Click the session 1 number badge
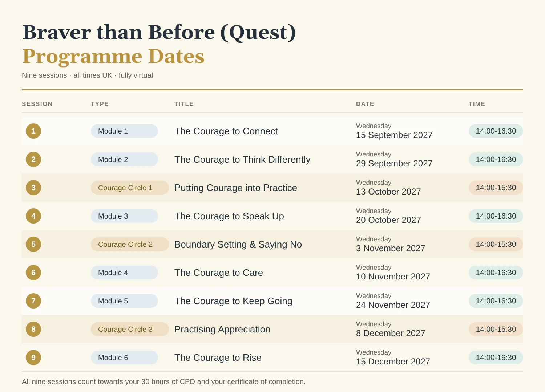The width and height of the screenshot is (545, 392). click(33, 131)
